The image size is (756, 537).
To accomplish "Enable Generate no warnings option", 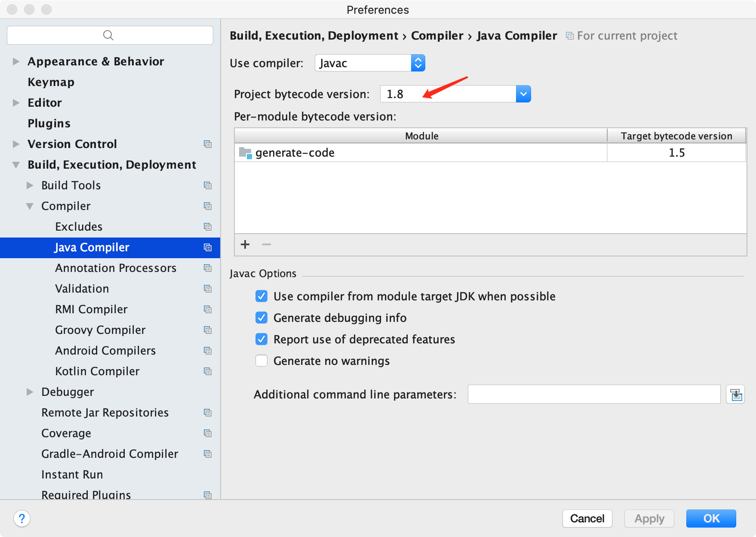I will (261, 361).
